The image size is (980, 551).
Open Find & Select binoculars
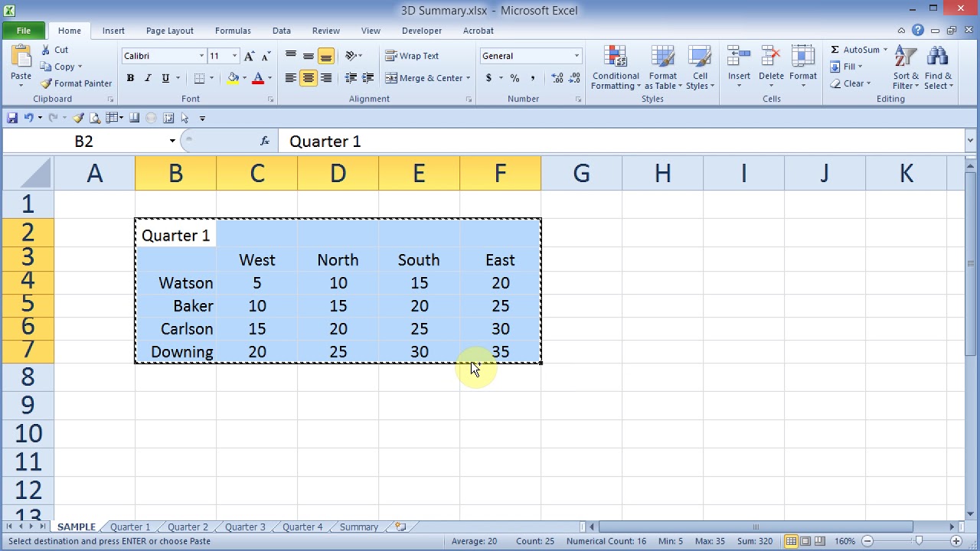[938, 67]
